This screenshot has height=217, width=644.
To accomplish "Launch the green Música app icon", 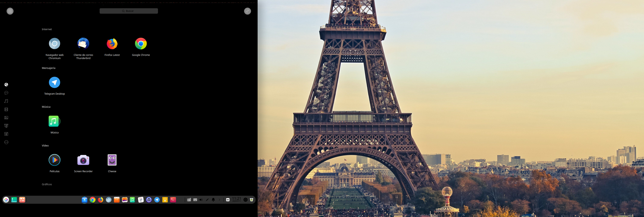I will (54, 121).
